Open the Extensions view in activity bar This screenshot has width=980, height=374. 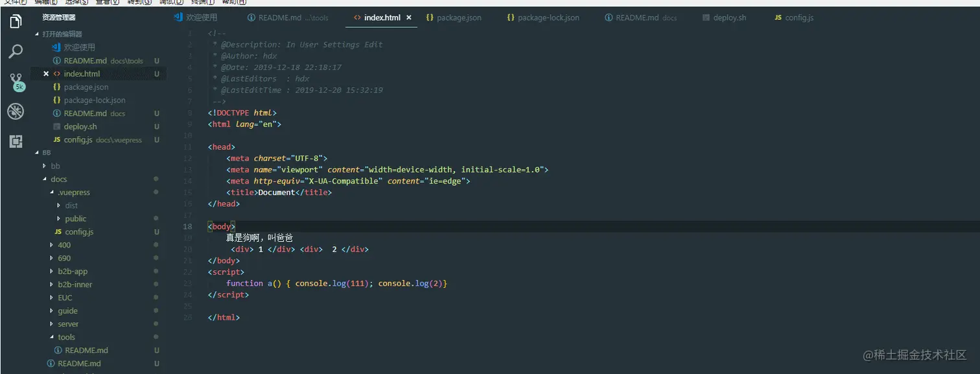[x=16, y=141]
